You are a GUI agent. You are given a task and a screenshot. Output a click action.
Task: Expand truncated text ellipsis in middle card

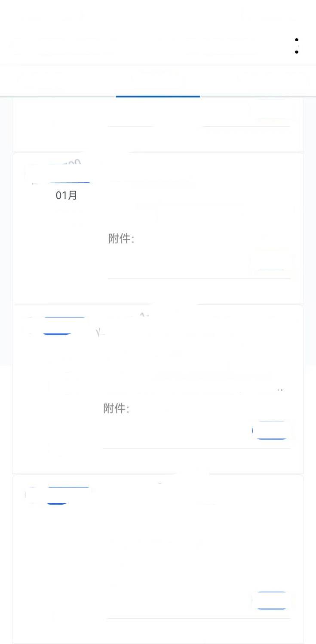coord(280,390)
